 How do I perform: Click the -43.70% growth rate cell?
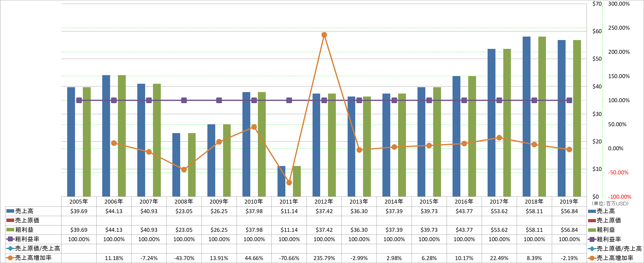(184, 258)
